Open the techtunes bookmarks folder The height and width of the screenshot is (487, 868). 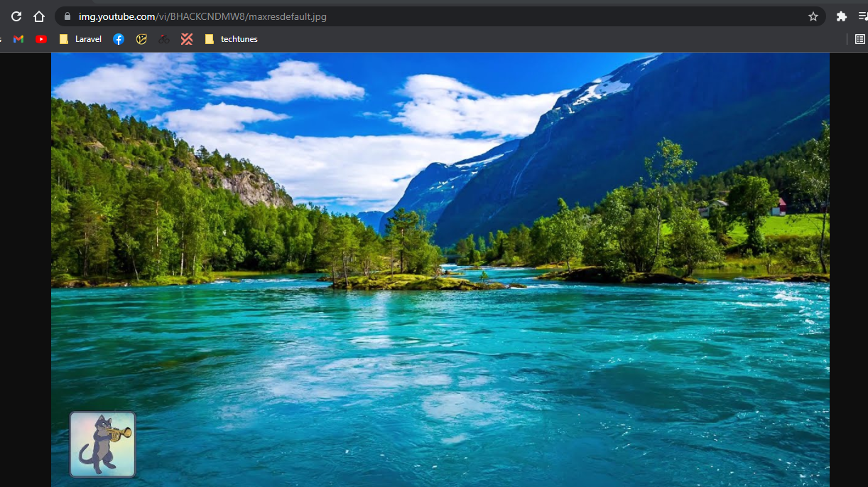[231, 39]
